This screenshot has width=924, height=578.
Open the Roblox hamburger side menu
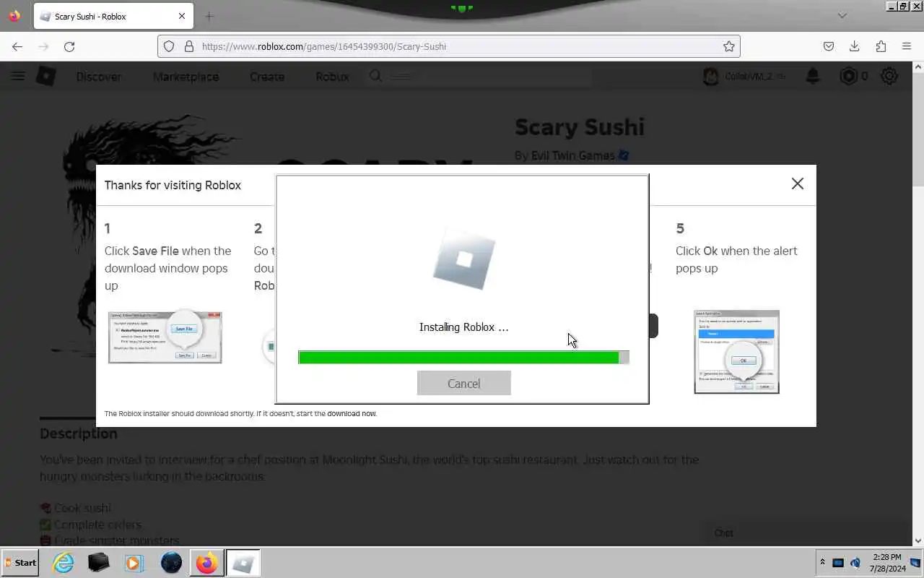pos(18,76)
